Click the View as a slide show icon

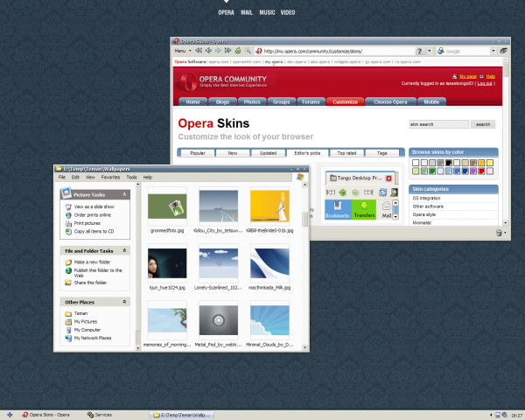(68, 206)
